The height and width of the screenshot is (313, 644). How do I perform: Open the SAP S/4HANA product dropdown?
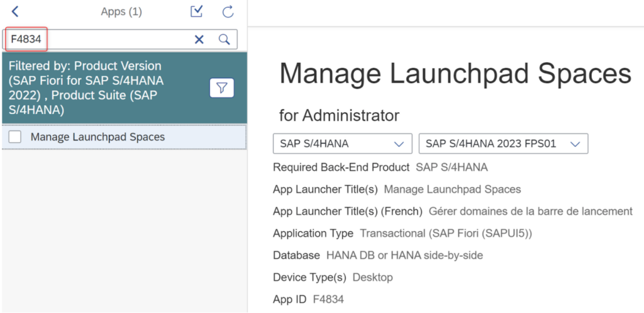(343, 144)
